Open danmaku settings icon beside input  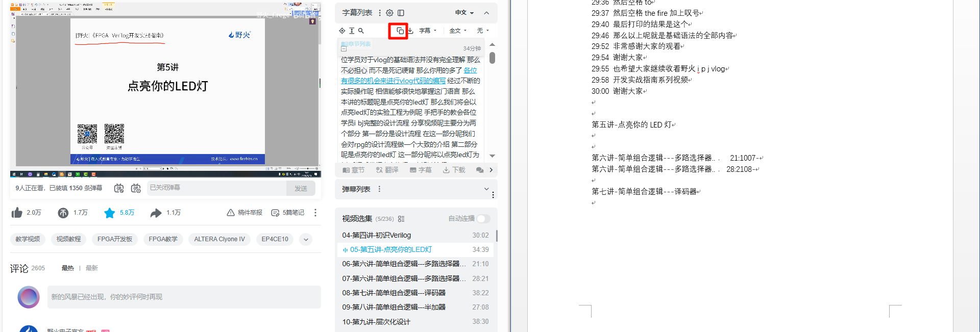(x=136, y=188)
